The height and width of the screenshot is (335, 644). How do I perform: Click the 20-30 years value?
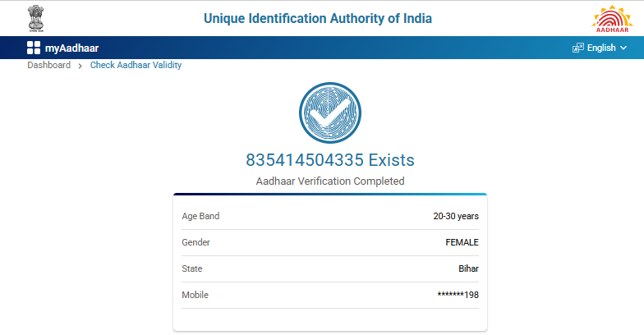point(456,216)
